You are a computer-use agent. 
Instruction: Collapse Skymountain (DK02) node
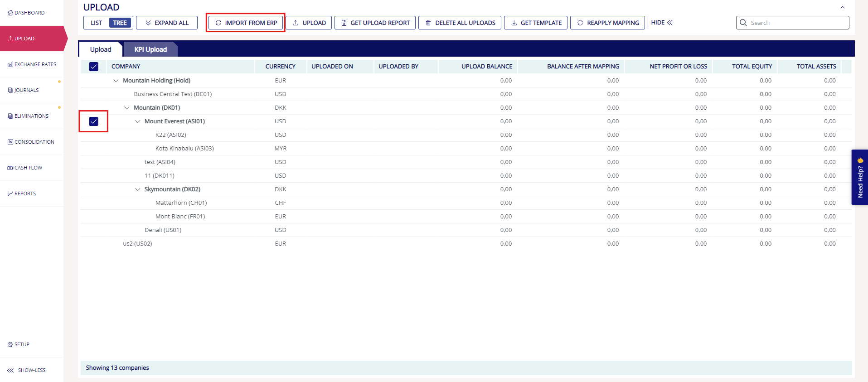click(x=138, y=189)
